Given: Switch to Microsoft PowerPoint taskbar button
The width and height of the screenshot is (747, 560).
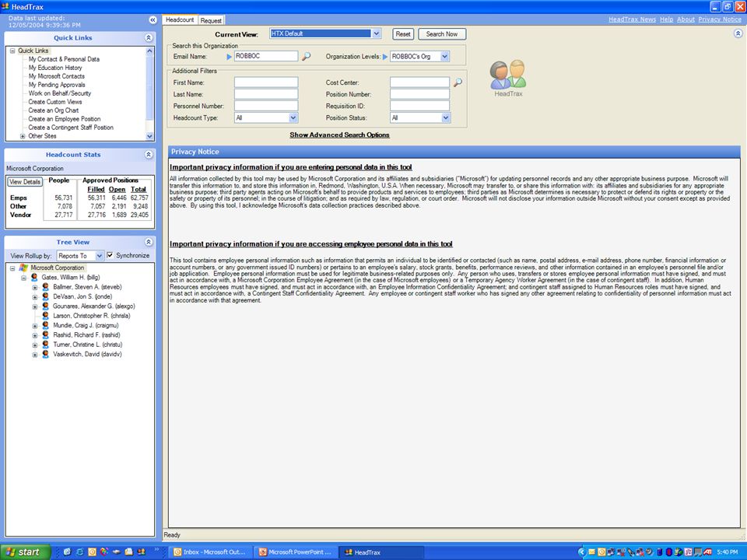Looking at the screenshot, I should pyautogui.click(x=296, y=552).
